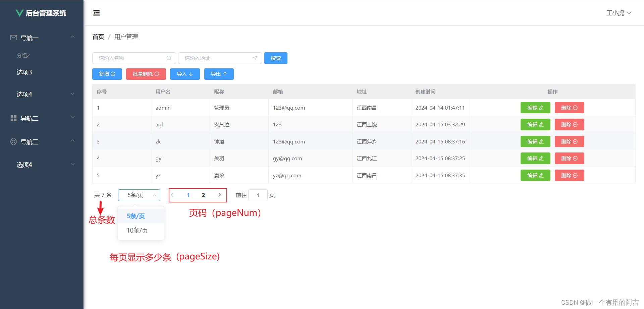
Task: Click the 批量删除 button
Action: point(146,74)
